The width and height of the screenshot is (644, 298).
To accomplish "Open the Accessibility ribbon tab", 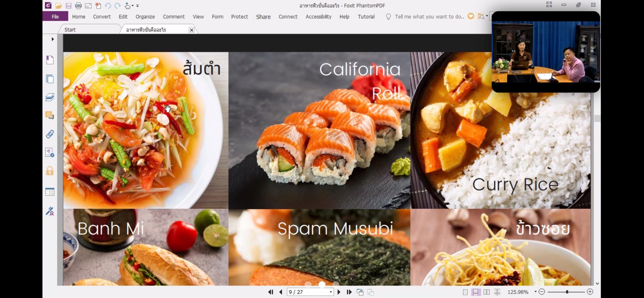I will (318, 17).
